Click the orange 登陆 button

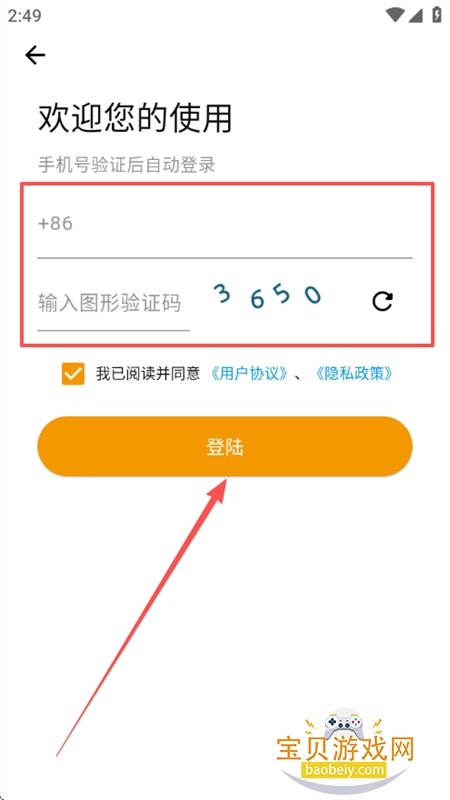[x=225, y=446]
